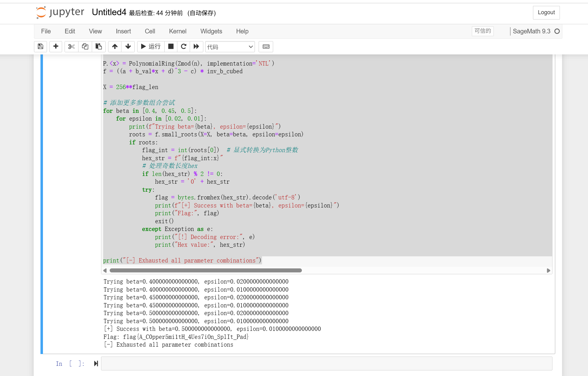Paste cells below icon

99,46
